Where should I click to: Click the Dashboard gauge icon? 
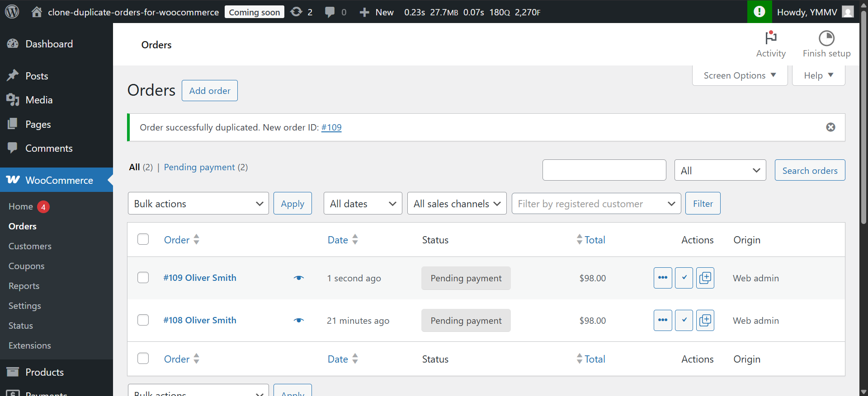(13, 44)
